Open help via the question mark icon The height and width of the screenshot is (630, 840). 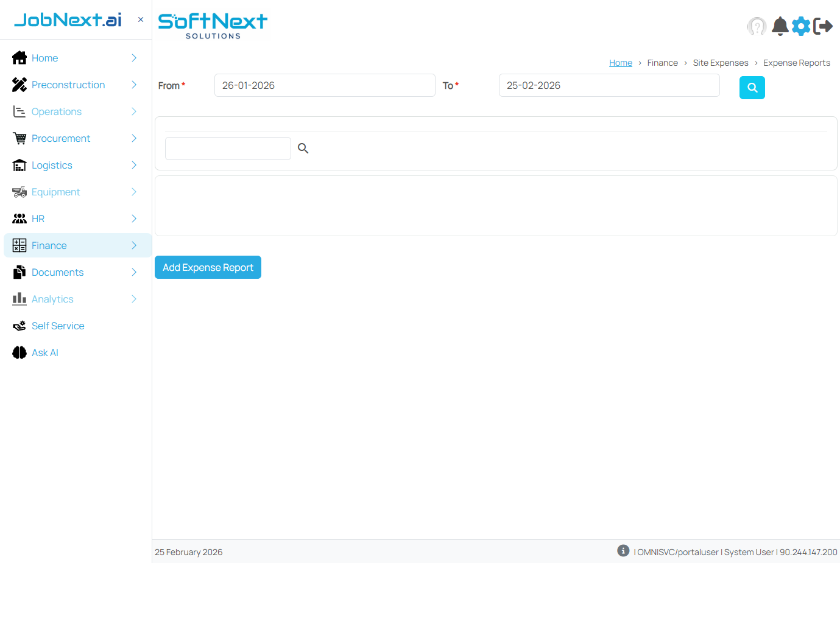[x=757, y=26]
